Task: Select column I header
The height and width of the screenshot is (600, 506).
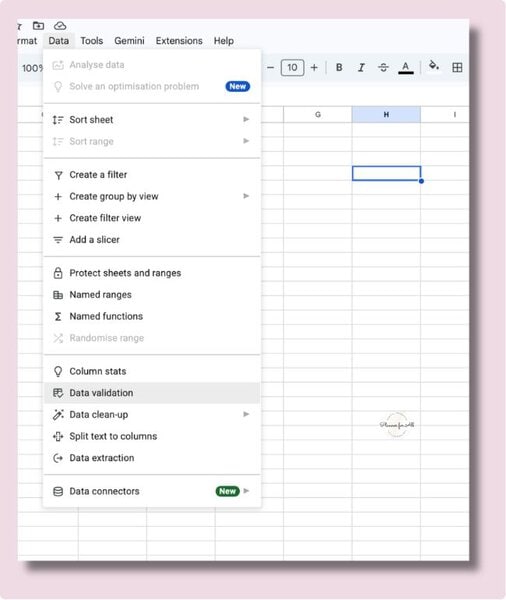Action: coord(445,114)
